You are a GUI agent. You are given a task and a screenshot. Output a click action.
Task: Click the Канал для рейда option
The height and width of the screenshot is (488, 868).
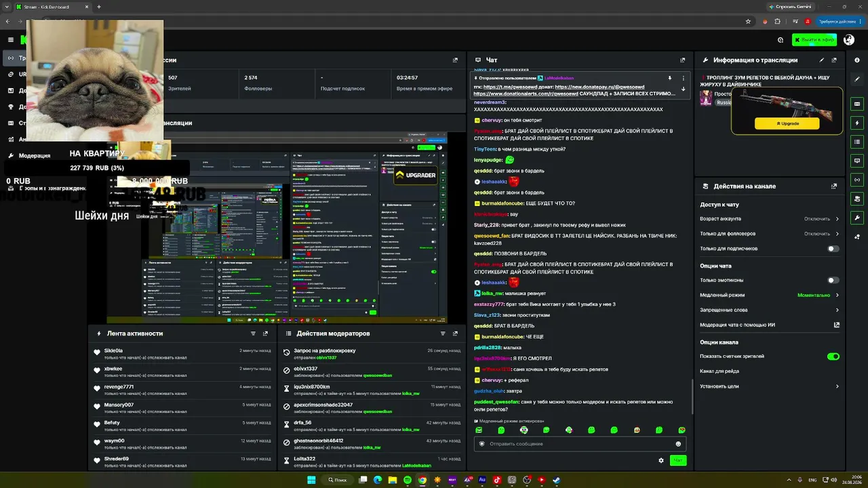click(x=719, y=371)
